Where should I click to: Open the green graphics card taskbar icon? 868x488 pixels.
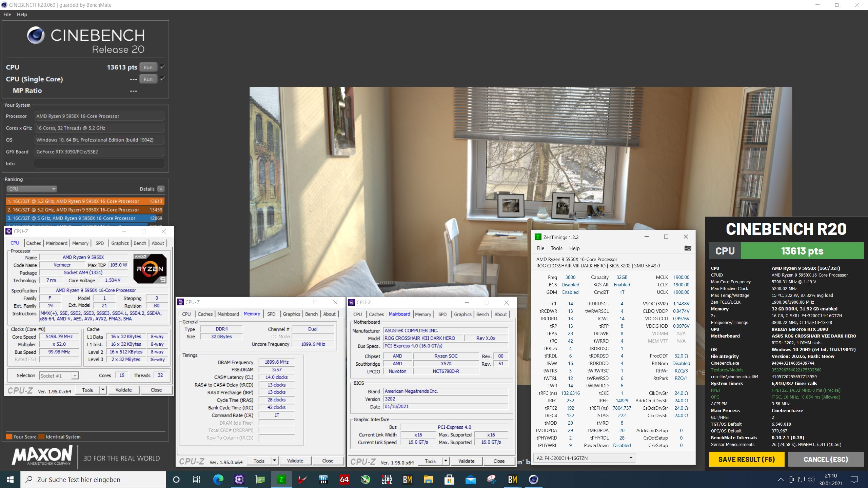coord(260,480)
